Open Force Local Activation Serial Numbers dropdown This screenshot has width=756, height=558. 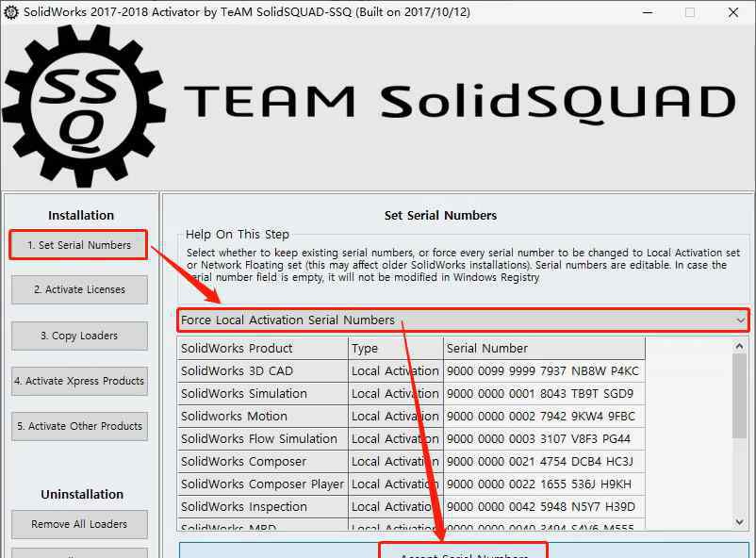click(x=463, y=320)
